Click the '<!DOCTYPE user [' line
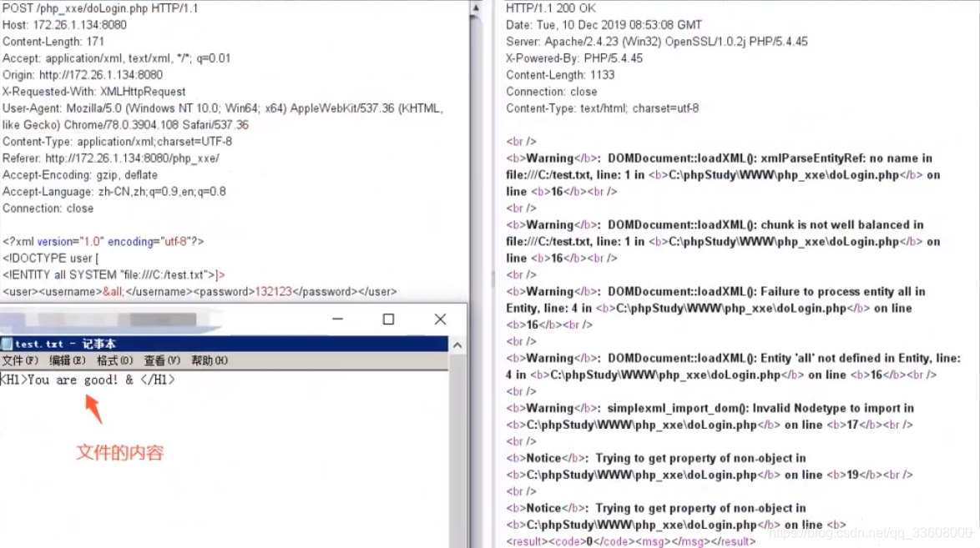This screenshot has height=548, width=980. 51,258
